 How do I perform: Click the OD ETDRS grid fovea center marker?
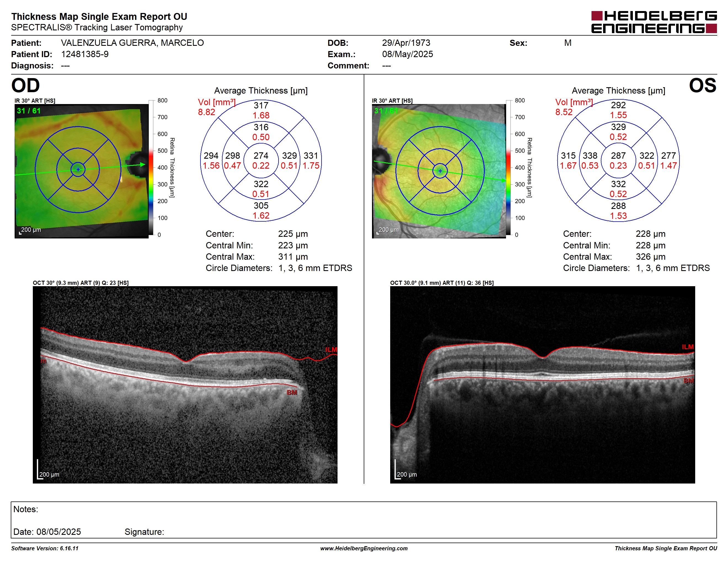pyautogui.click(x=78, y=169)
